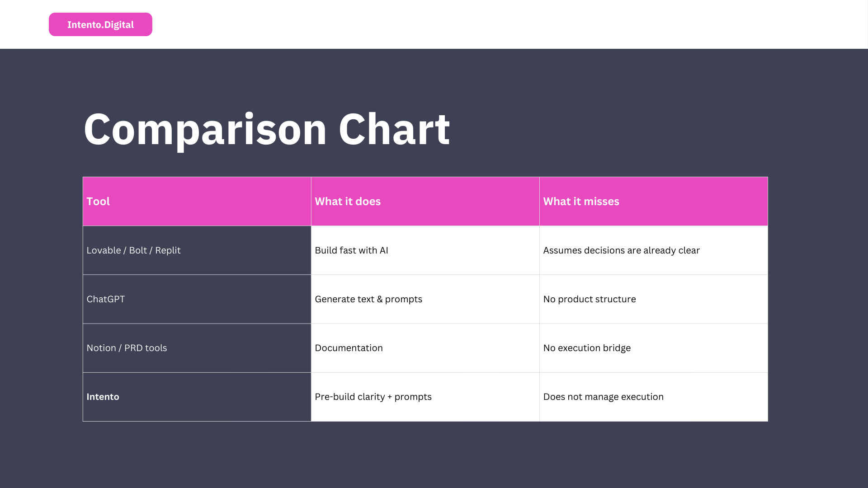Click the Intento.Digital pink button
This screenshot has width=868, height=488.
(x=100, y=24)
